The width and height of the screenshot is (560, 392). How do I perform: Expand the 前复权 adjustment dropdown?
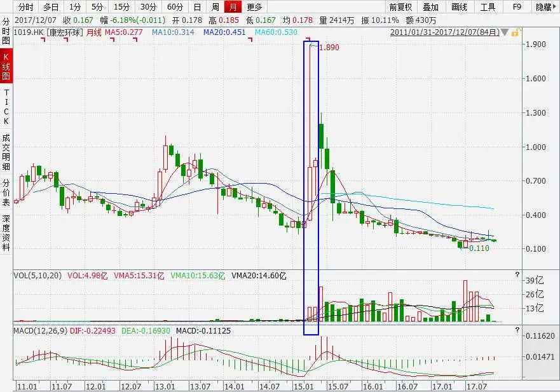point(400,7)
